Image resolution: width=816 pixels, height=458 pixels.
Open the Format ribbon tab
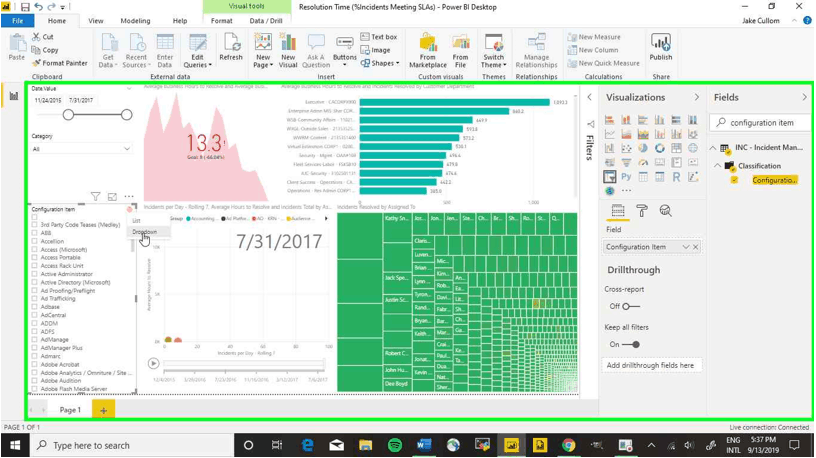(222, 21)
